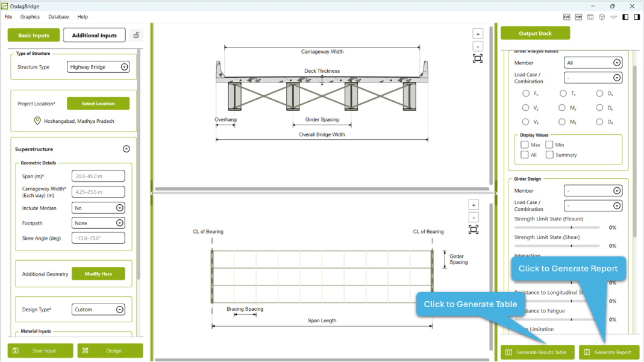Zoom in on the plan view drawing

474,205
